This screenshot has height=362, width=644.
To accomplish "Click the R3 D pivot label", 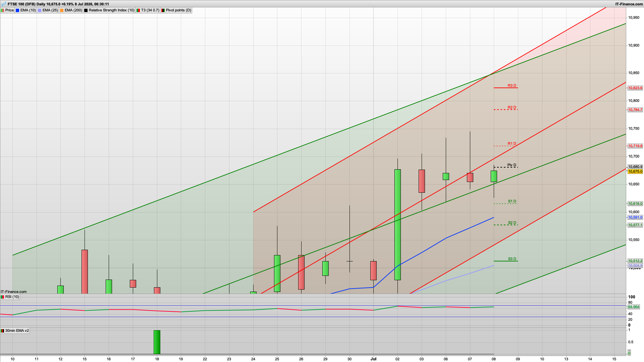I will click(x=512, y=86).
